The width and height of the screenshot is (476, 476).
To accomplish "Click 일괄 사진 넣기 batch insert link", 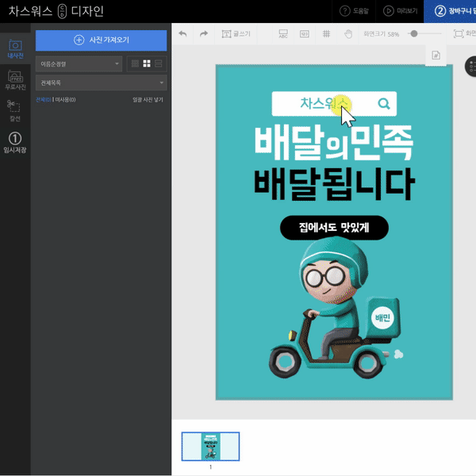I will point(148,100).
